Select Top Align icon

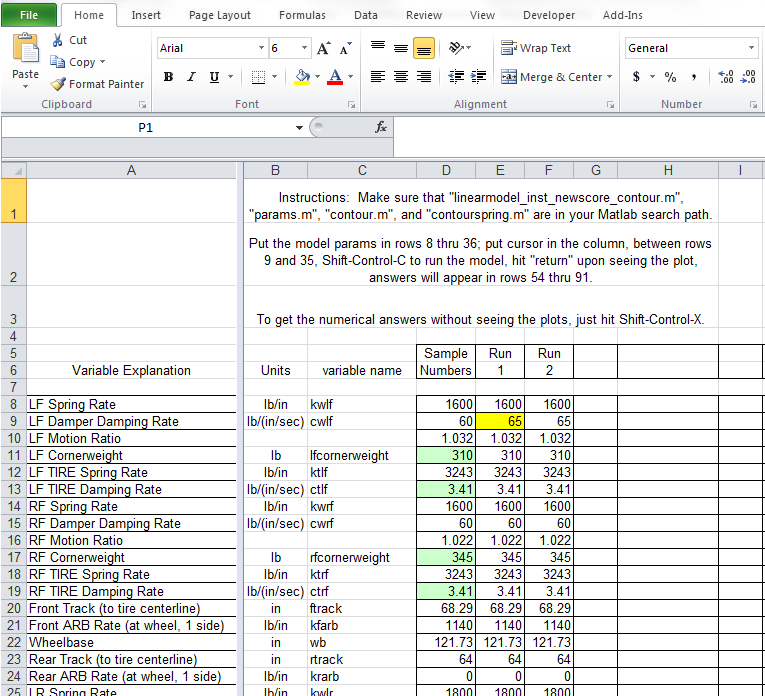(378, 47)
